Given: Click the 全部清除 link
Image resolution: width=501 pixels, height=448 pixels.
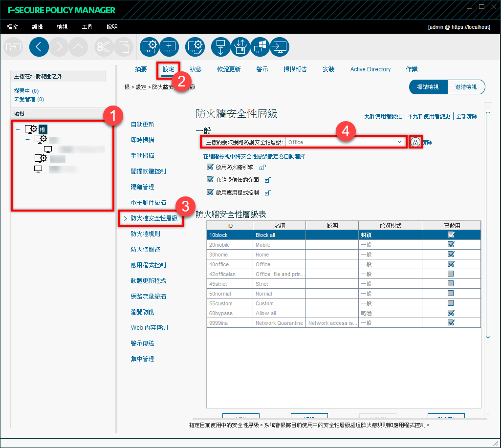Looking at the screenshot, I should 466,116.
